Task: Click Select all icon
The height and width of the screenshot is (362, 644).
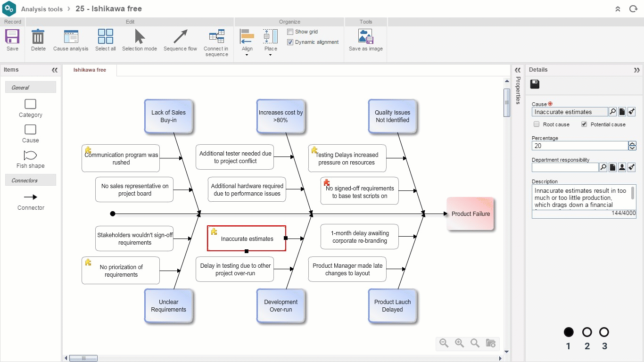Action: pyautogui.click(x=105, y=37)
